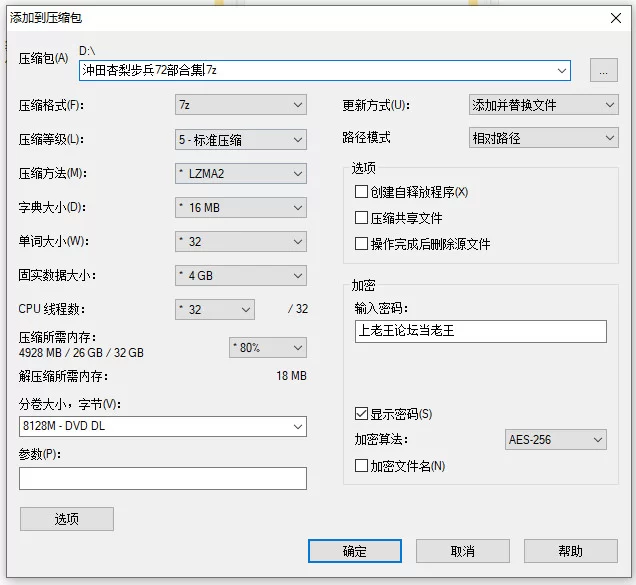Click the 取消 cancel button

click(x=462, y=551)
